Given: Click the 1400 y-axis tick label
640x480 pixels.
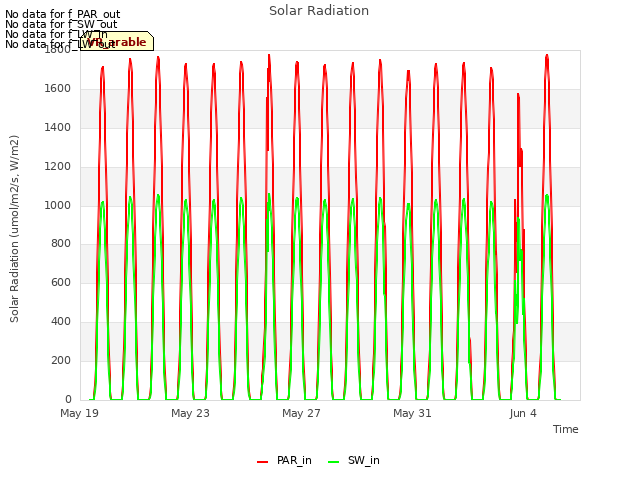Looking at the screenshot, I should click(58, 128).
